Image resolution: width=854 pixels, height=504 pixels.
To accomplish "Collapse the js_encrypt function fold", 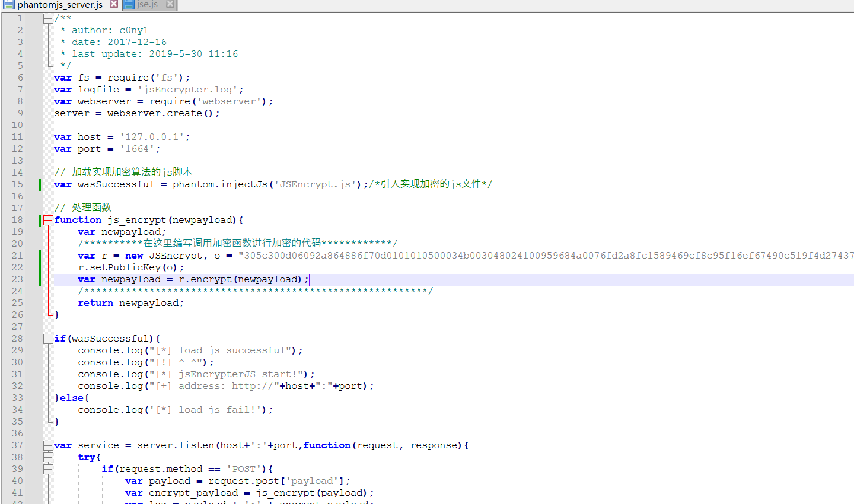I will (x=48, y=220).
